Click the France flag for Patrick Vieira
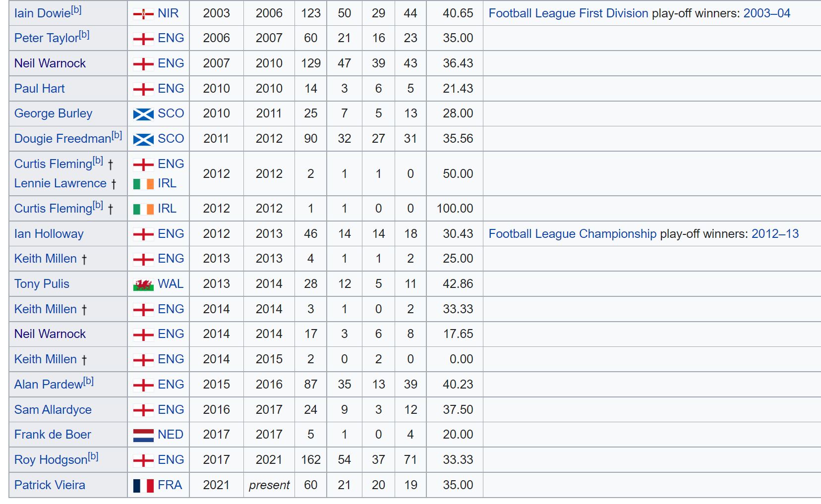Screen dimensions: 821x504 (143, 486)
